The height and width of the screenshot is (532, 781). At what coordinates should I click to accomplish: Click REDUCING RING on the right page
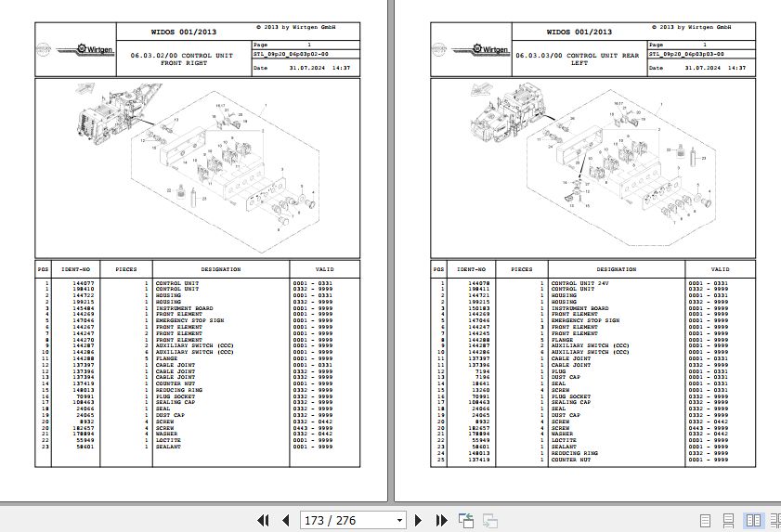tap(574, 453)
